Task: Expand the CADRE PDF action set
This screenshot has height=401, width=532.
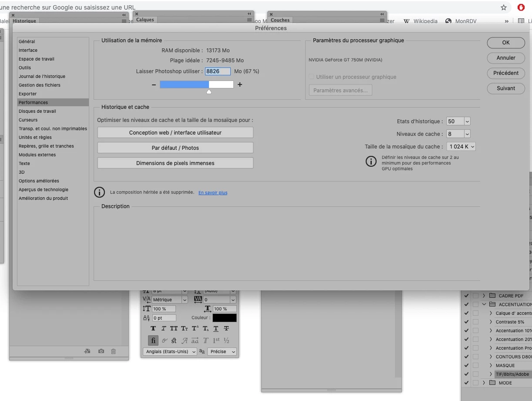Action: (484, 296)
